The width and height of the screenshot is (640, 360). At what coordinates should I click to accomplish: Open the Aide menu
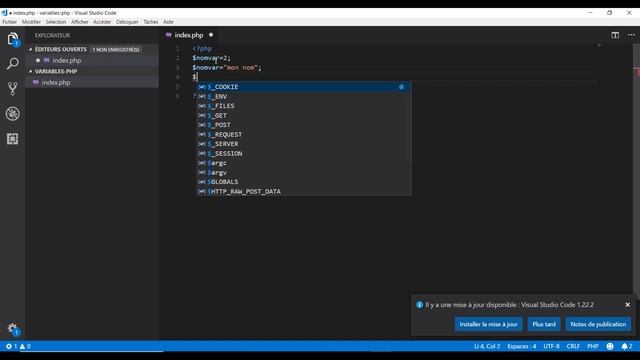point(168,22)
